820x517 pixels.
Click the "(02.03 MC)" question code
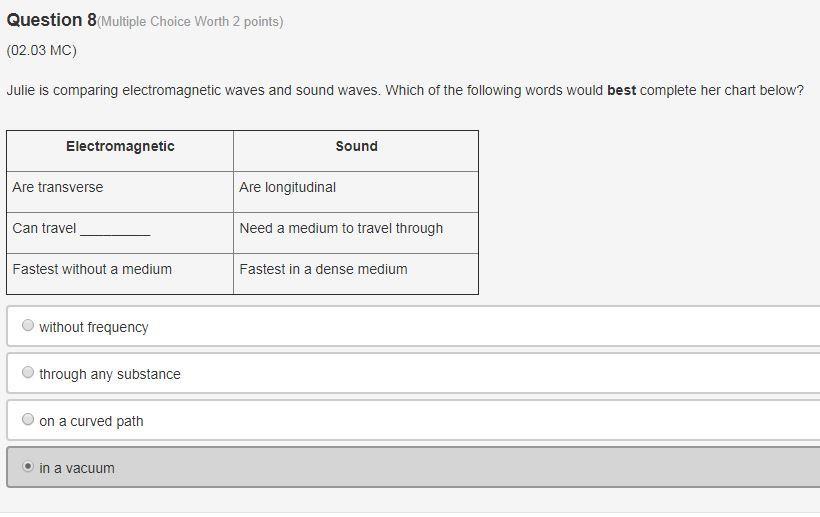click(41, 50)
